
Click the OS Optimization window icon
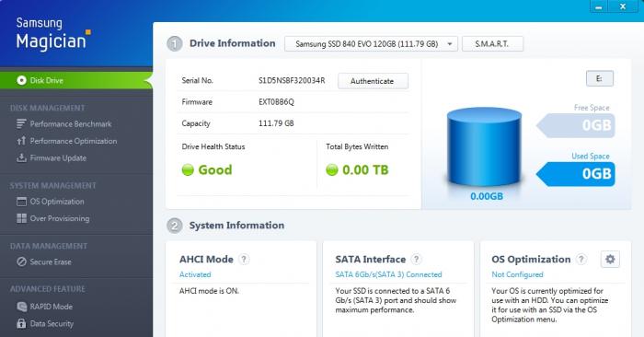21,202
